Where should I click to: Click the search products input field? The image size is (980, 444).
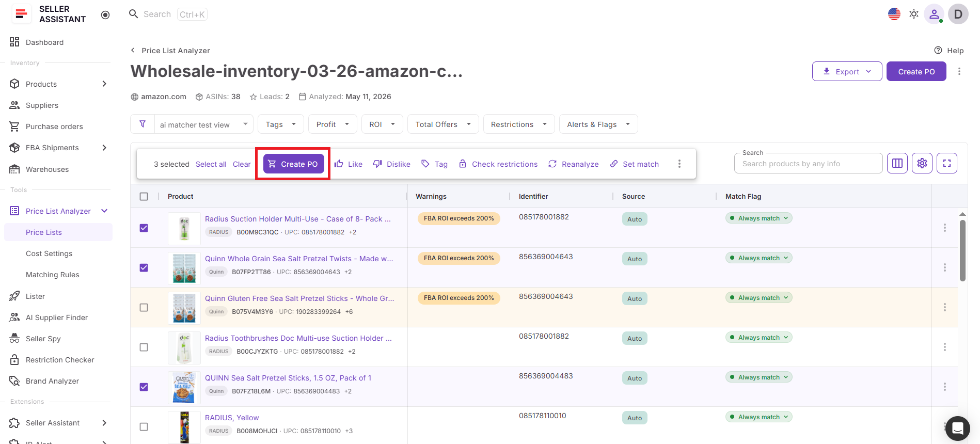tap(808, 163)
